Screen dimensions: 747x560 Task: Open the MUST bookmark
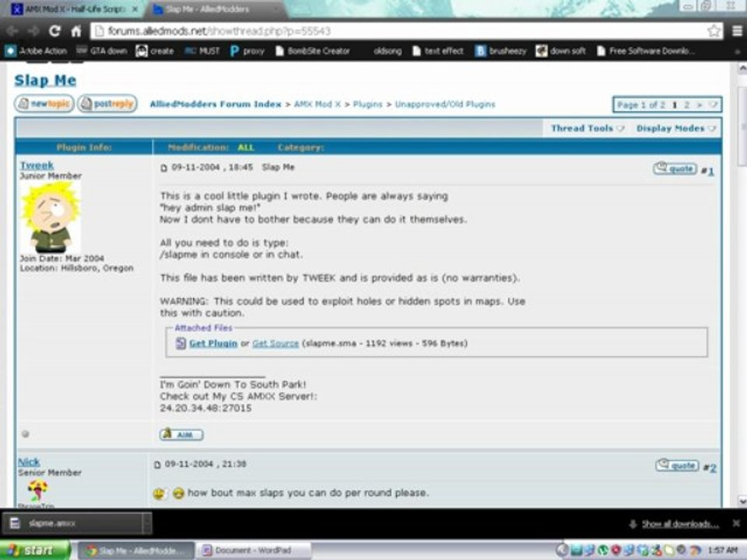point(202,51)
